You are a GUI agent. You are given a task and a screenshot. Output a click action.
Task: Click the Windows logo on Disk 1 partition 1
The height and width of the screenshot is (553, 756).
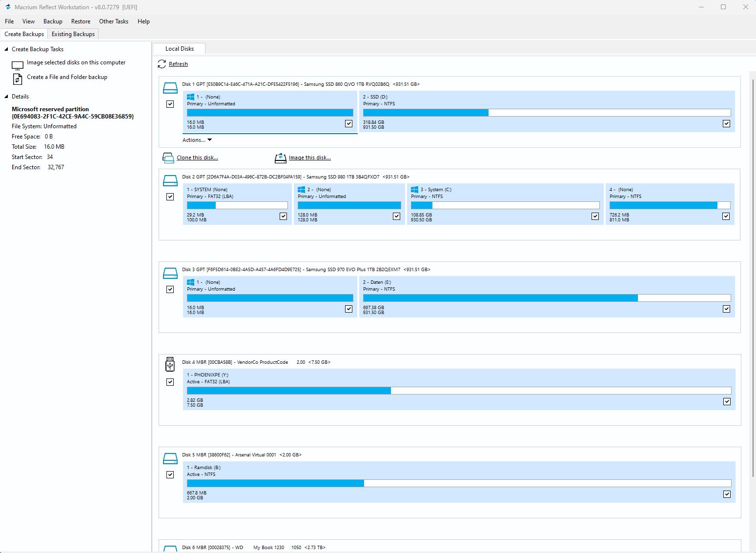point(191,97)
